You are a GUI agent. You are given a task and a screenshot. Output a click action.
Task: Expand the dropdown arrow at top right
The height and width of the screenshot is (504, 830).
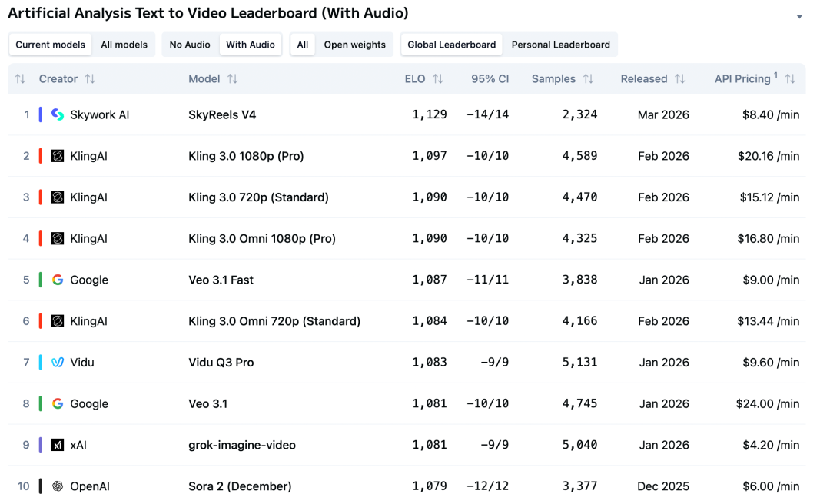[799, 17]
